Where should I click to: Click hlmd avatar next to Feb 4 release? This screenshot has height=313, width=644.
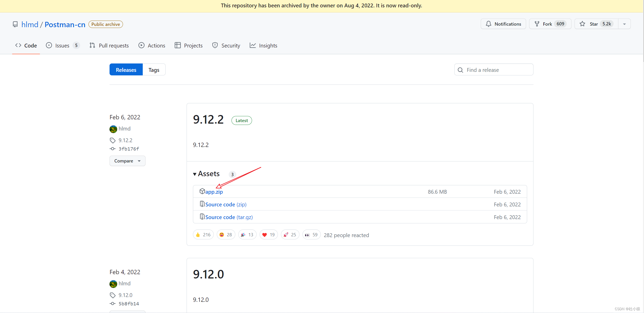(113, 284)
